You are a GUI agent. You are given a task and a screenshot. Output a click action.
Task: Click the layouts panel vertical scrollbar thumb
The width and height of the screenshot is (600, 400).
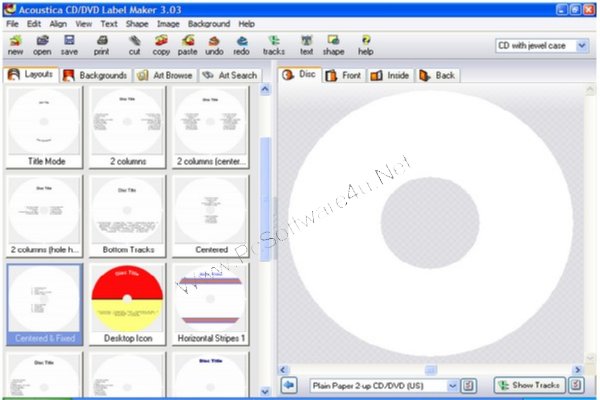[x=265, y=199]
